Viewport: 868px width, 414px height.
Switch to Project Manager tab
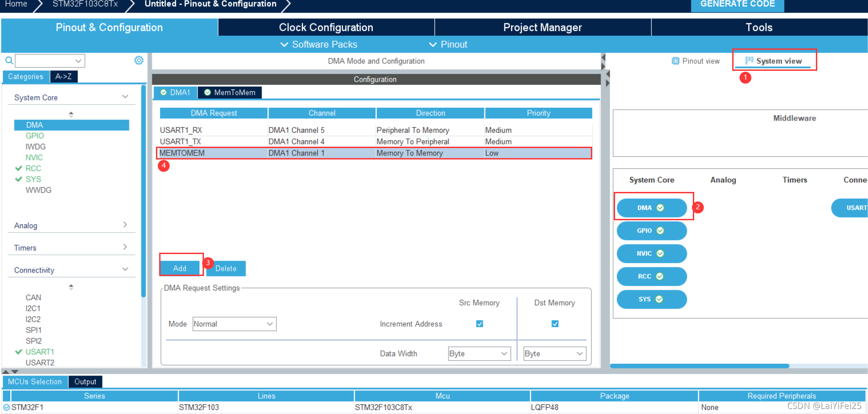pyautogui.click(x=542, y=27)
